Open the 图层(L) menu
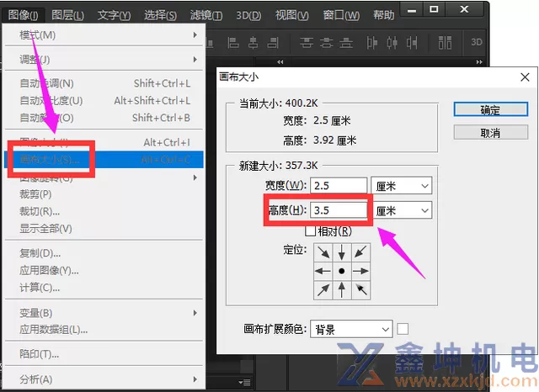The image size is (539, 392). pos(67,15)
